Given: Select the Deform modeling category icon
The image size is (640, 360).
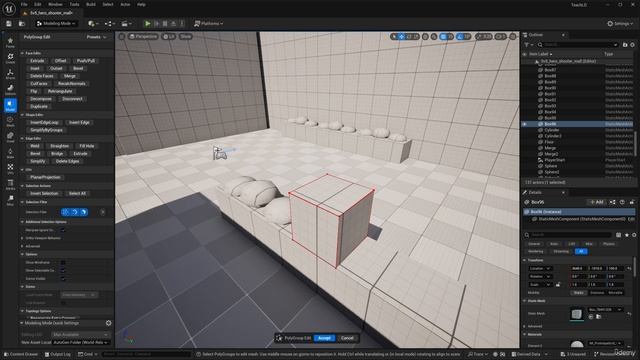Looking at the screenshot, I should point(10,90).
